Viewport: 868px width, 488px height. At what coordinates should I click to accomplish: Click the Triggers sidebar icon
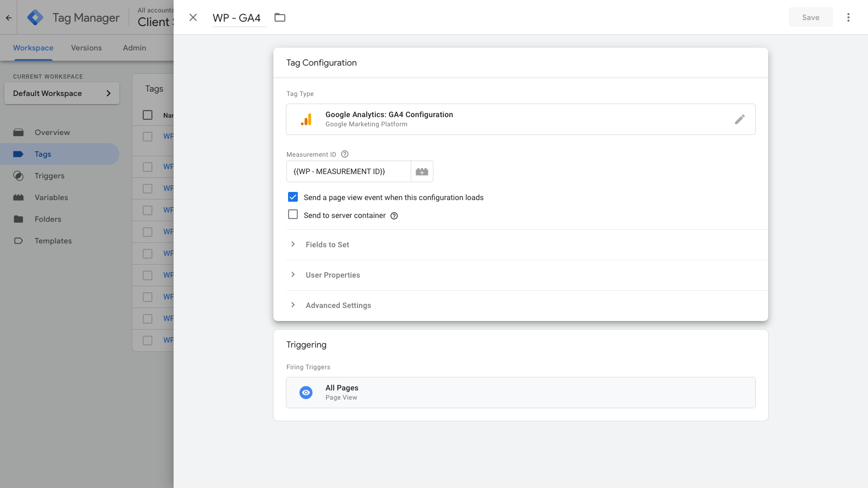click(18, 176)
